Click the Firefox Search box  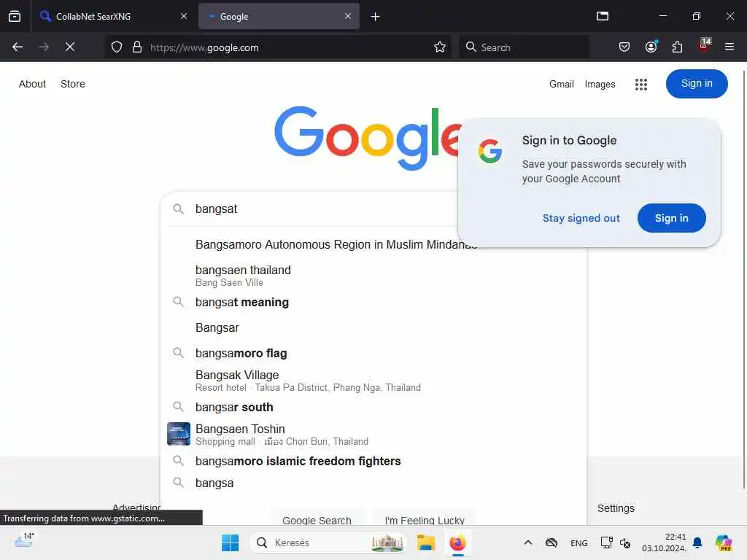click(x=524, y=47)
